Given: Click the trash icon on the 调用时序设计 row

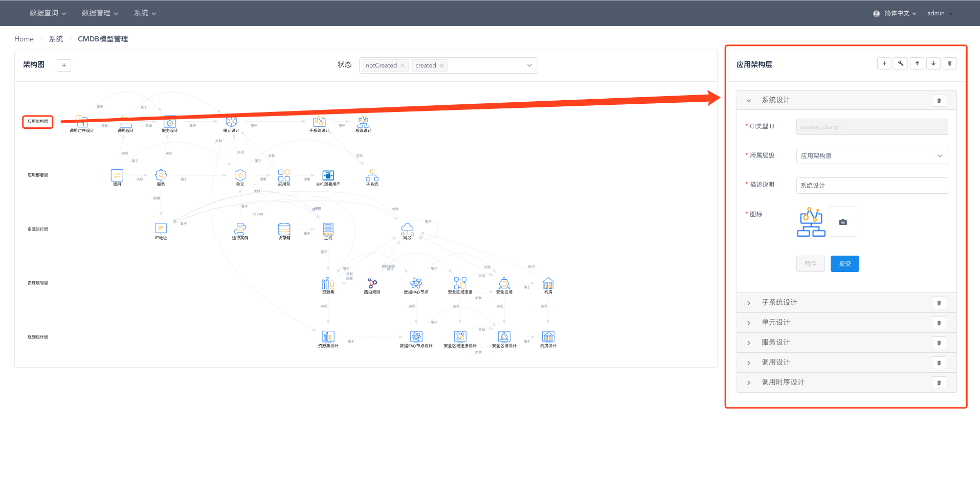Looking at the screenshot, I should [939, 383].
